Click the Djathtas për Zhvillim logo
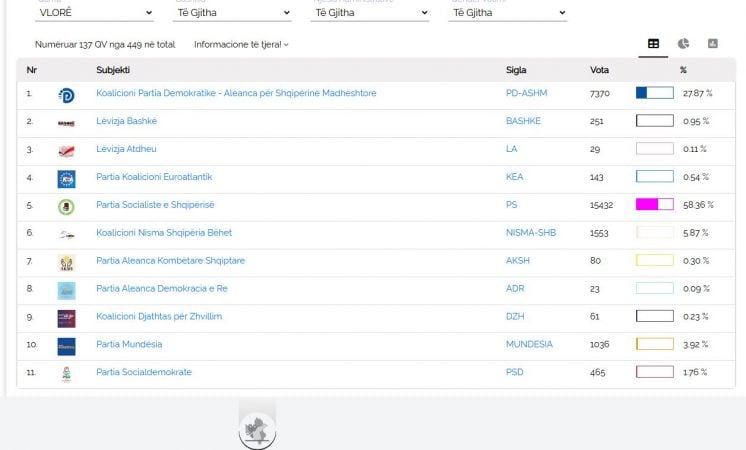This screenshot has height=450, width=746. [66, 319]
